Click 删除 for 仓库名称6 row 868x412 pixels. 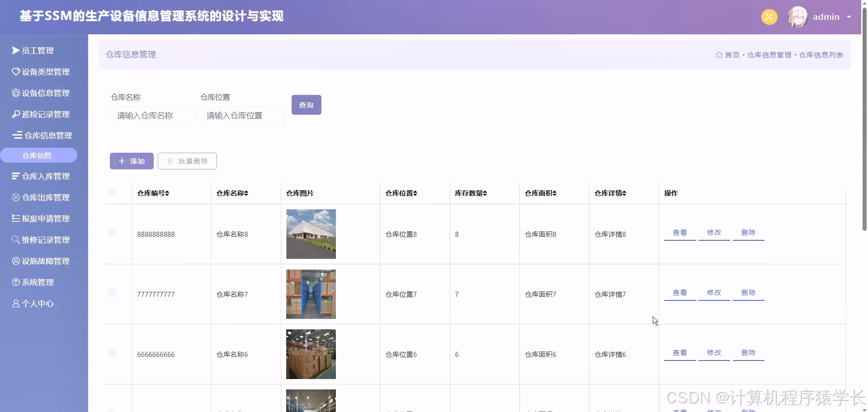coord(749,353)
